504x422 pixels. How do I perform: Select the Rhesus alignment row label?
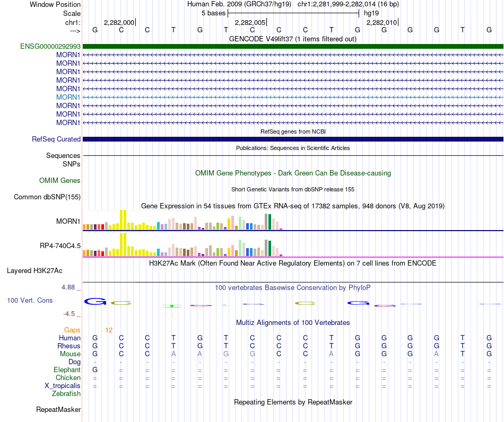coord(69,346)
